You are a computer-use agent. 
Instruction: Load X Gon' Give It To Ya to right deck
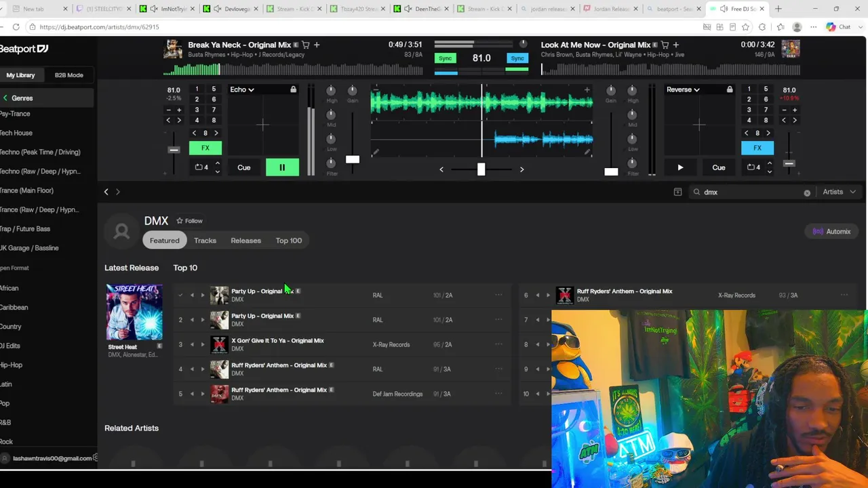(x=202, y=344)
